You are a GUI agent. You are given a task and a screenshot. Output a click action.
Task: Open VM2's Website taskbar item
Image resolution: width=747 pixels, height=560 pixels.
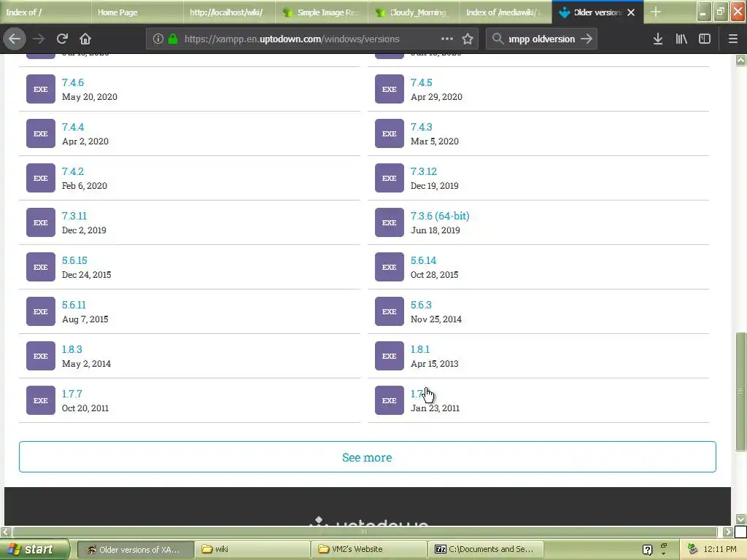pos(370,549)
